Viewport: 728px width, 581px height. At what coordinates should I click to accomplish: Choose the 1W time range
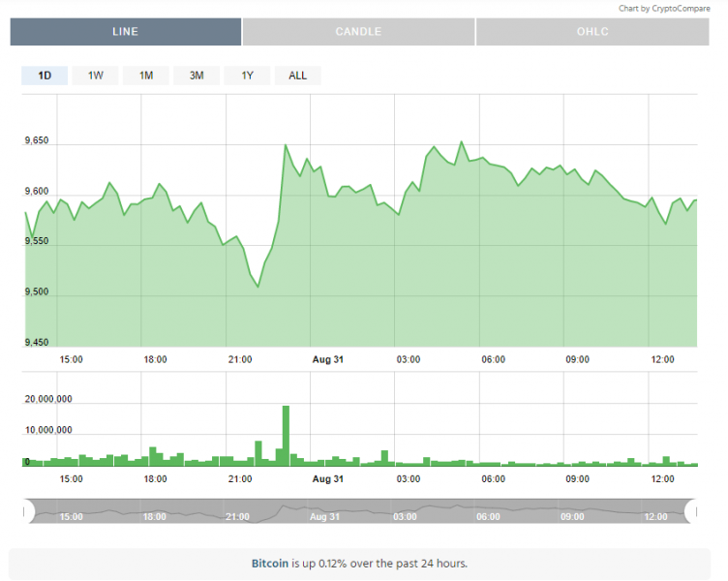pos(95,76)
